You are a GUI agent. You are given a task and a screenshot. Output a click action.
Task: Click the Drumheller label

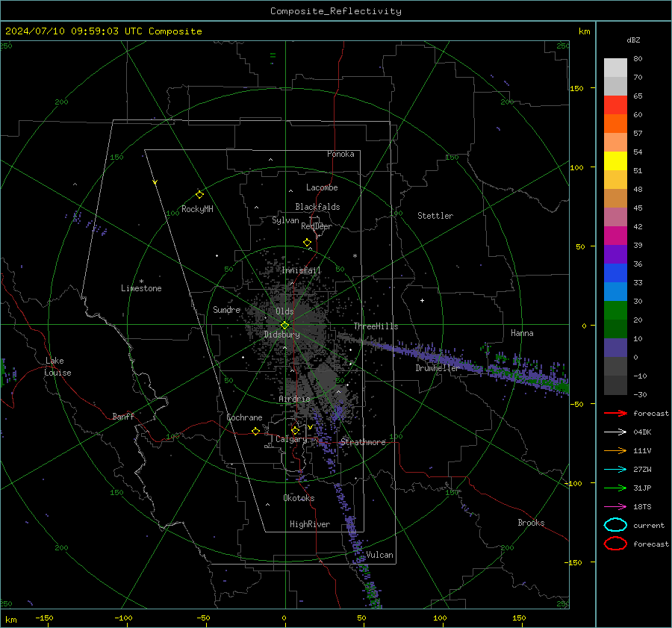[x=437, y=368]
